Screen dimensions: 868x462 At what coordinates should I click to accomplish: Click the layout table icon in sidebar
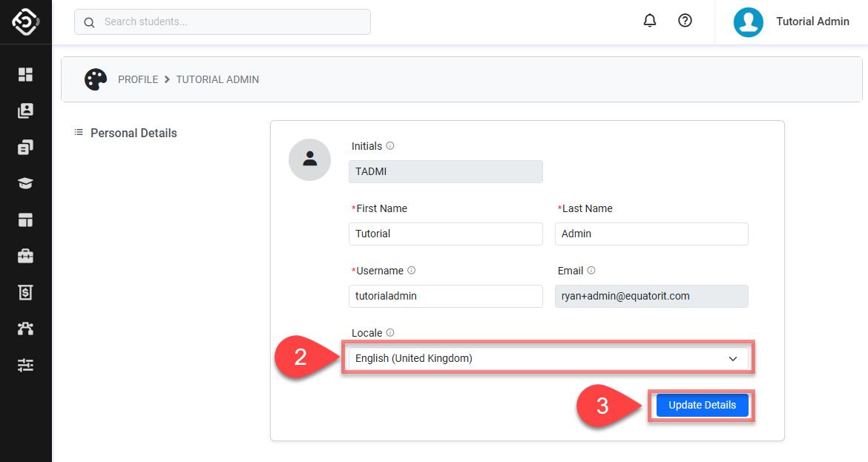tap(26, 220)
